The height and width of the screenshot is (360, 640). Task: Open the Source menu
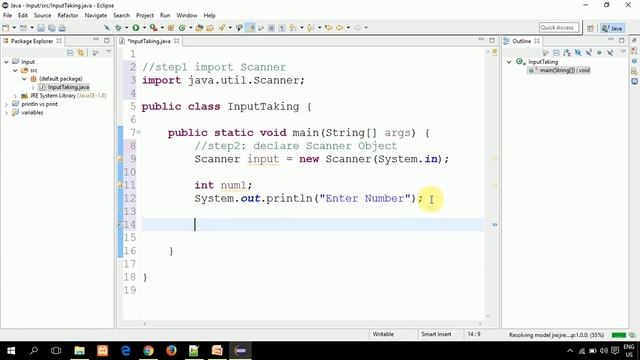click(42, 16)
